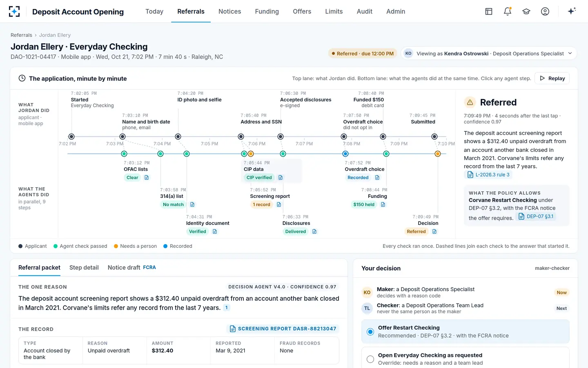
Task: Open document icon beside Overdraft choice Recorded
Action: 377,177
